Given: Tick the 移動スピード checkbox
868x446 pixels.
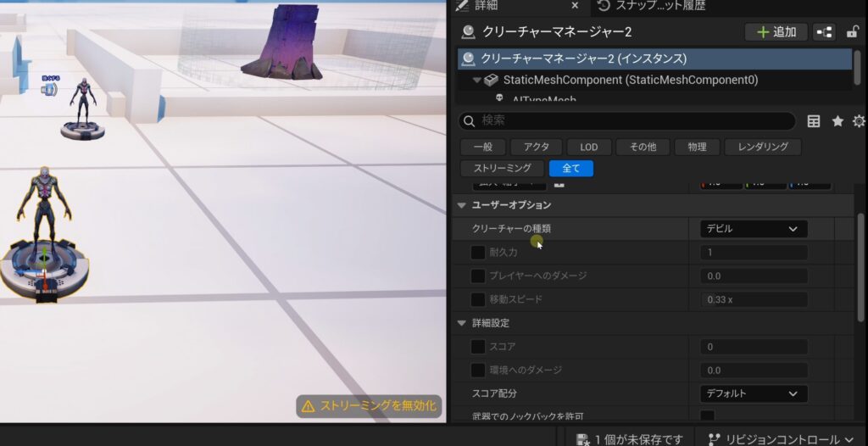Looking at the screenshot, I should click(x=478, y=299).
